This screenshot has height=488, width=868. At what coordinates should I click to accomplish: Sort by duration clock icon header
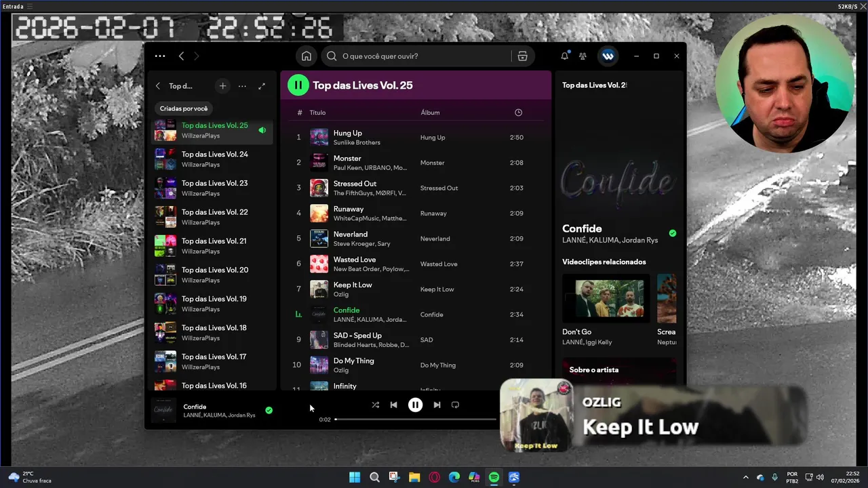pos(518,113)
